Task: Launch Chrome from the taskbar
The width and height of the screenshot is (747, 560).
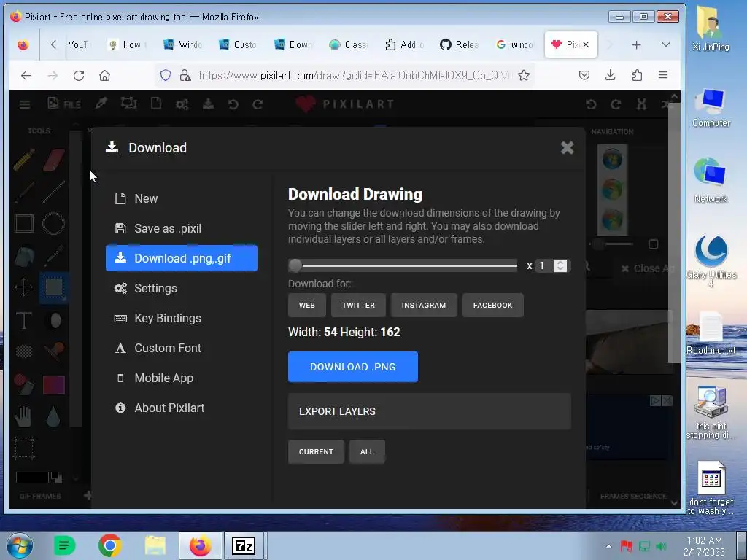Action: [x=110, y=545]
